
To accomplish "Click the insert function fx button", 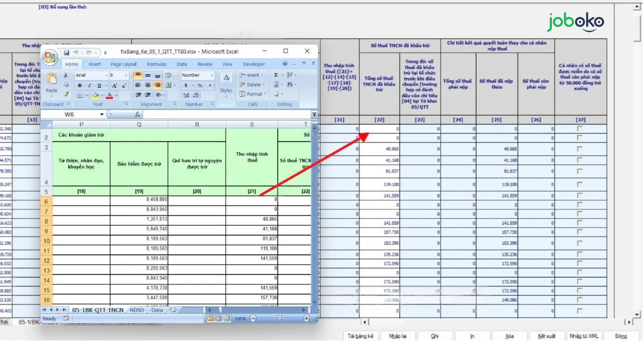I will [137, 114].
